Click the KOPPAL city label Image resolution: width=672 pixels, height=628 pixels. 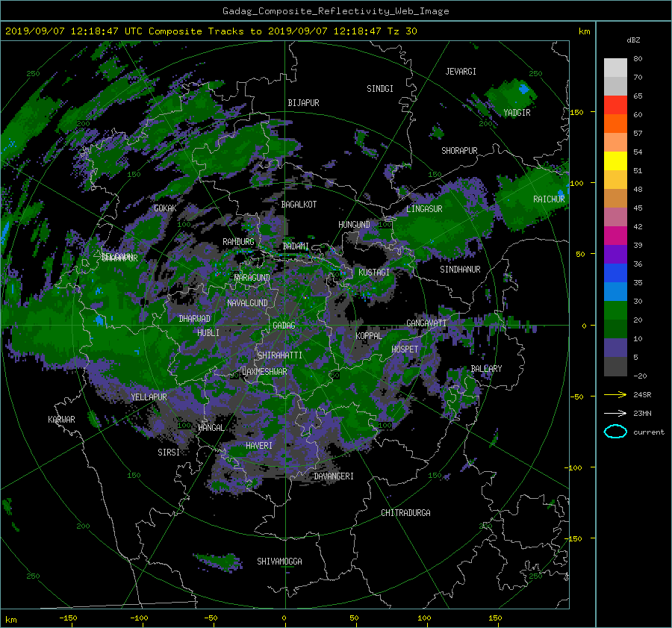(369, 335)
